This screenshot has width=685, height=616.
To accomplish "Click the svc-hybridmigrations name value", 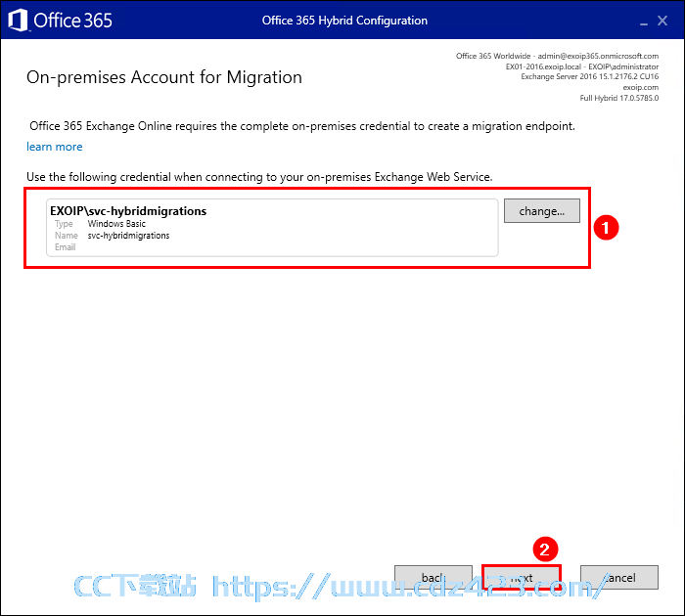I will [x=128, y=236].
